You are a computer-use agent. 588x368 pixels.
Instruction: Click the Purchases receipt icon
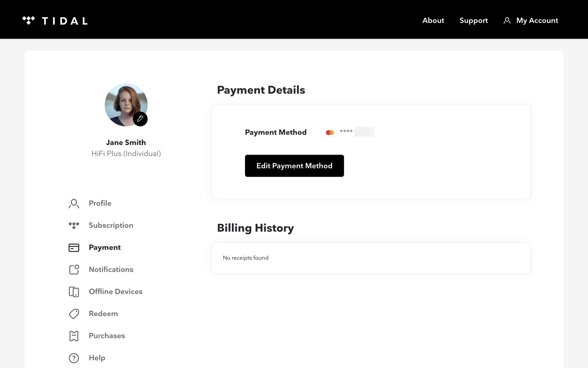[74, 336]
